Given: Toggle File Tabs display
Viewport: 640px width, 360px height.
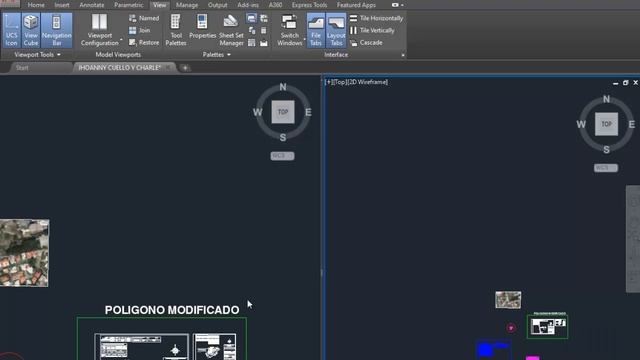Looking at the screenshot, I should (x=316, y=30).
